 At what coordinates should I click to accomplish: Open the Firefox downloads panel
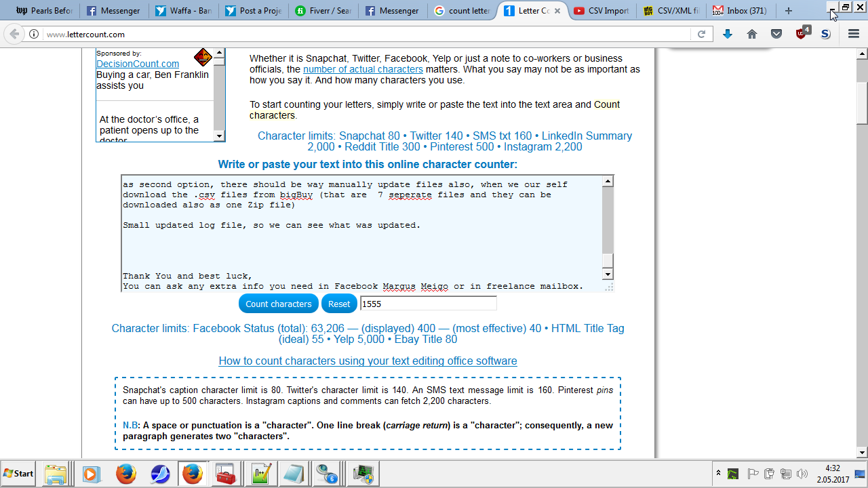click(x=728, y=34)
